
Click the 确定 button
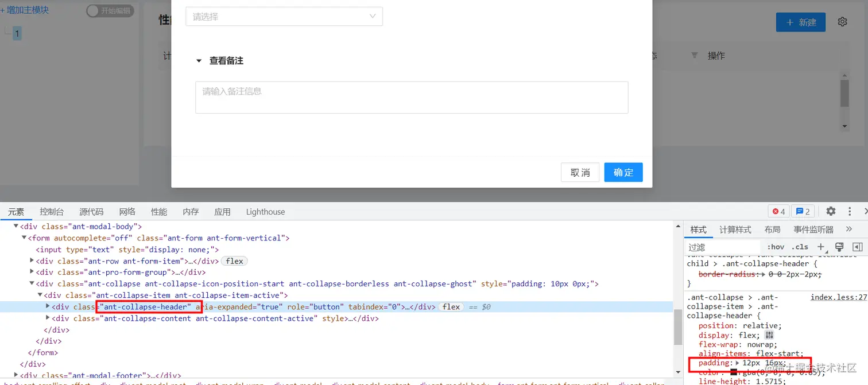coord(623,172)
